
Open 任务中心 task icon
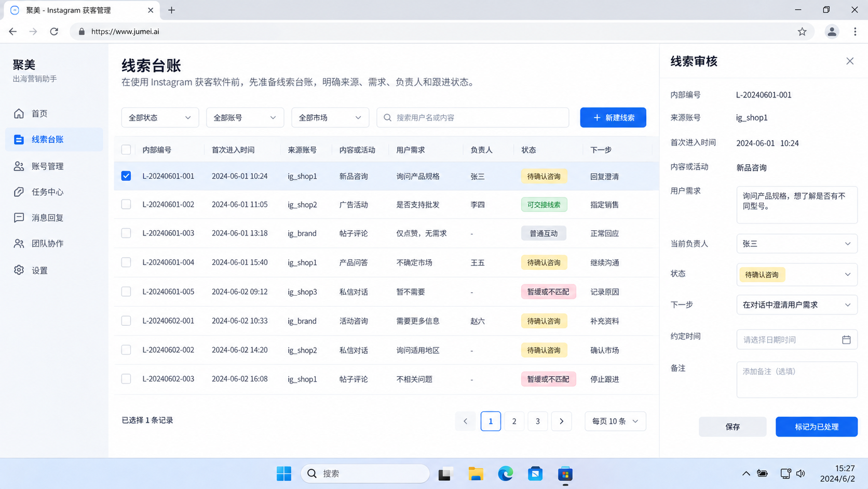pyautogui.click(x=19, y=192)
